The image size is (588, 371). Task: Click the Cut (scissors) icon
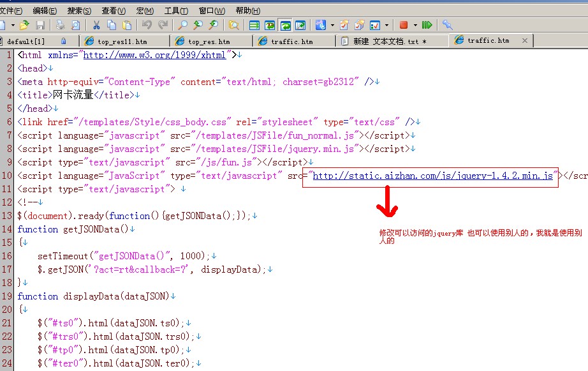(96, 26)
